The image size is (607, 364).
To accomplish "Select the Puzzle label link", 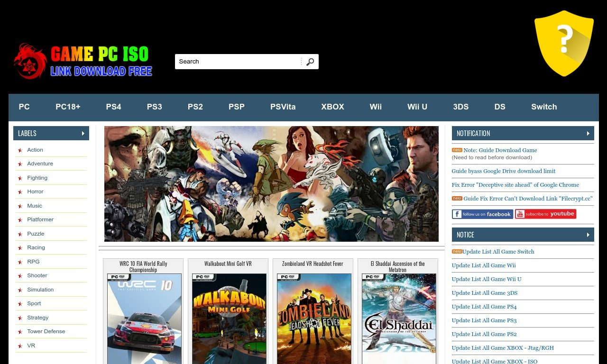I will (x=36, y=234).
